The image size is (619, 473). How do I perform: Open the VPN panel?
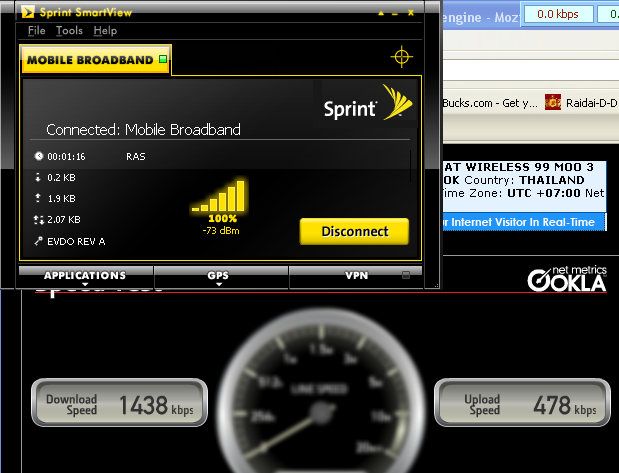coord(356,277)
